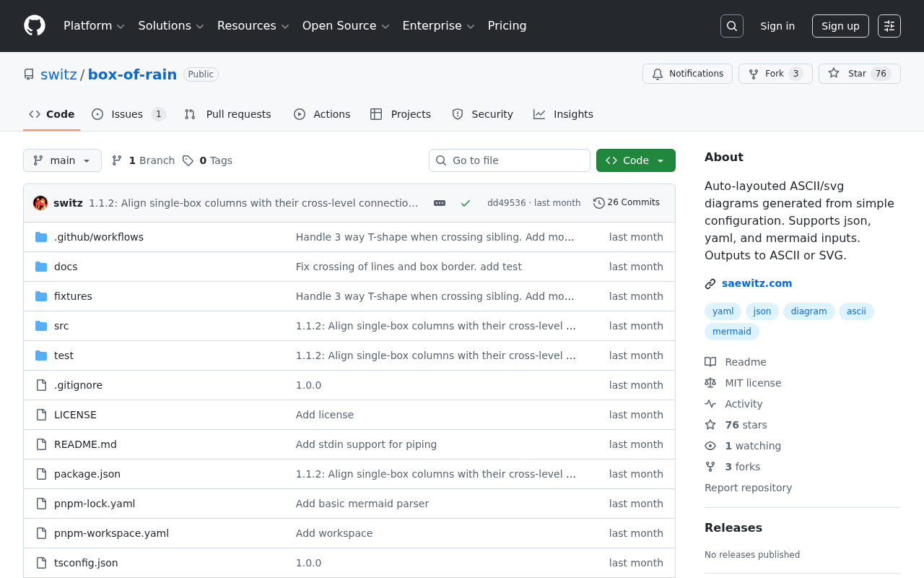Click the command palette icon top right

click(x=889, y=25)
